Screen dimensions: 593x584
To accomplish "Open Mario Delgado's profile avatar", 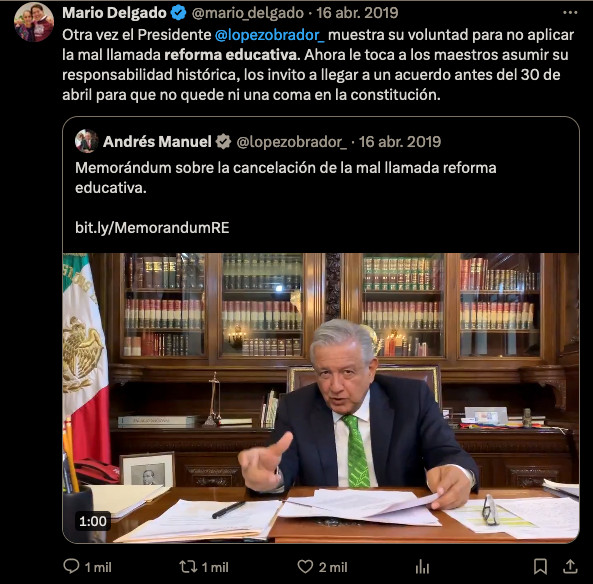I will (34, 22).
